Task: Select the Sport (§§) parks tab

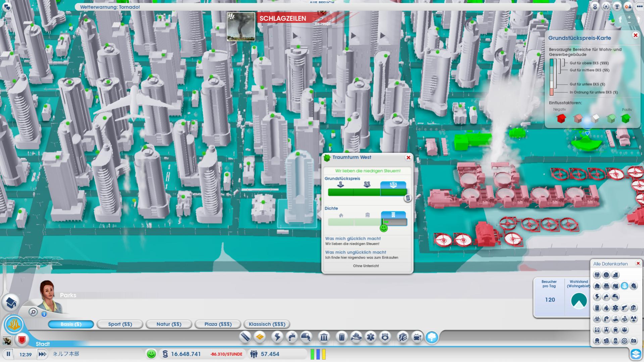Action: click(x=120, y=324)
